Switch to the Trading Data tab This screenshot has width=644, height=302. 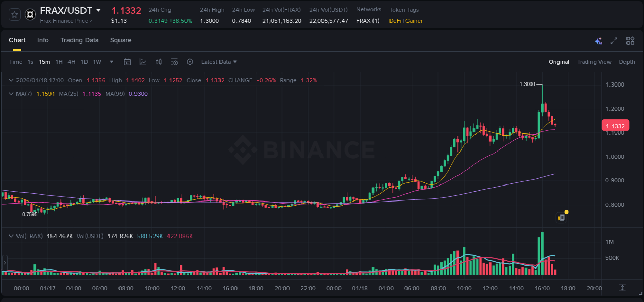tap(79, 40)
